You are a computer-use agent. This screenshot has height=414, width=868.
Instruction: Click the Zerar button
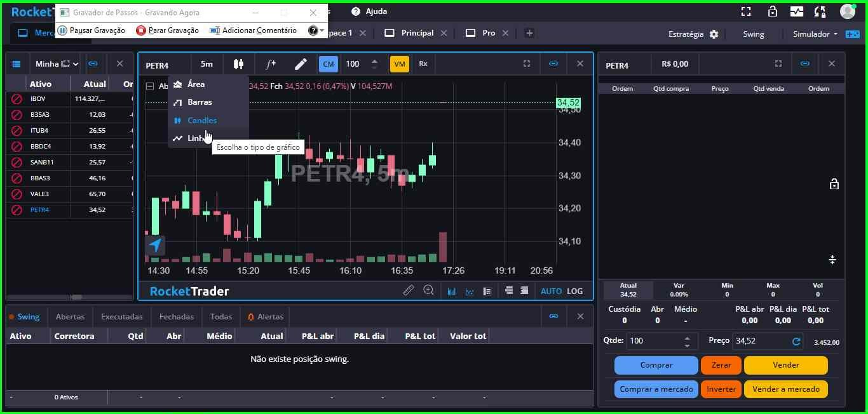721,365
